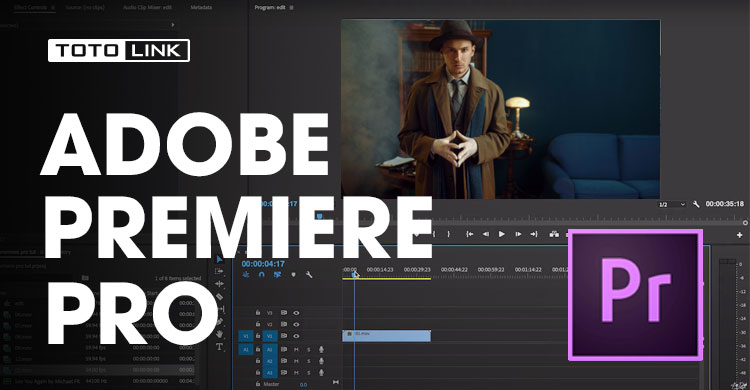Screen dimensions: 750x390
Task: Mute audio track A2
Action: [x=296, y=361]
